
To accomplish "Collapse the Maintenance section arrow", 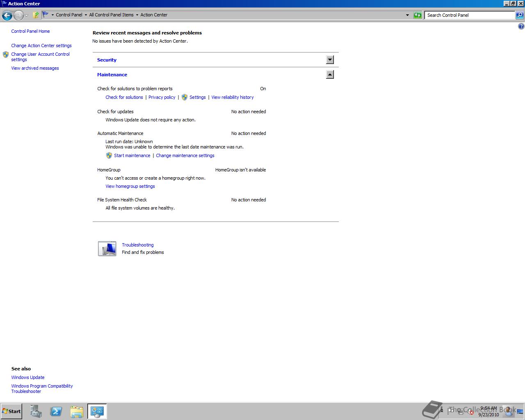I will (330, 75).
